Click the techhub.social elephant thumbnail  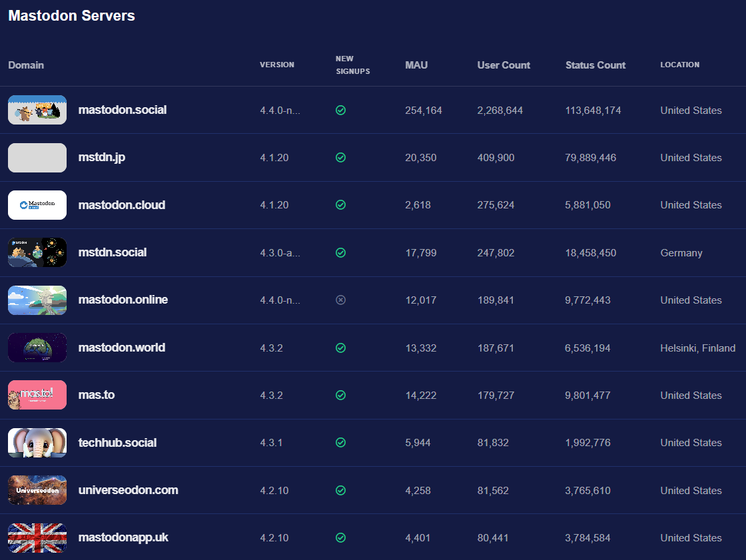pos(37,443)
